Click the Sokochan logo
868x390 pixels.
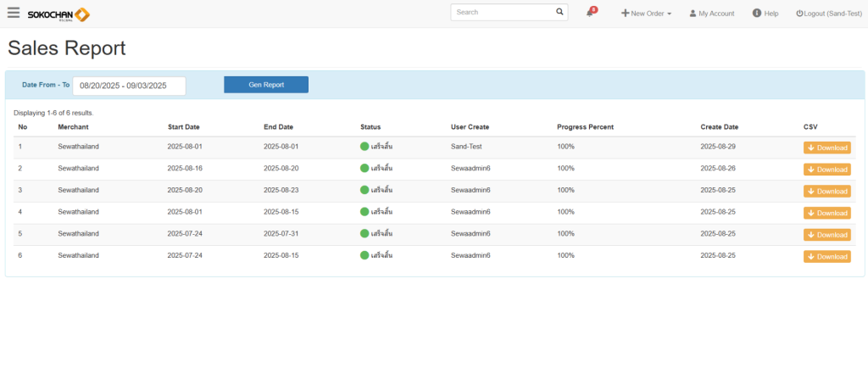pos(58,14)
